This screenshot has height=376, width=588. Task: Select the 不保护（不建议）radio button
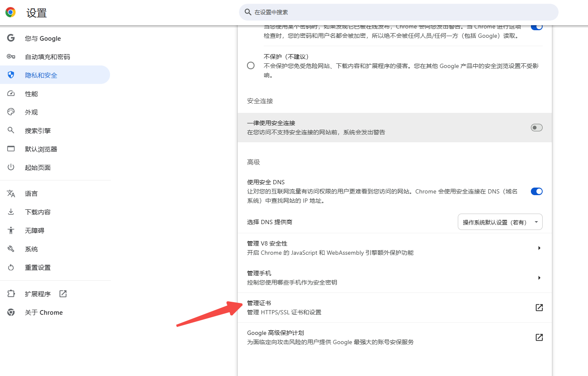click(x=251, y=65)
